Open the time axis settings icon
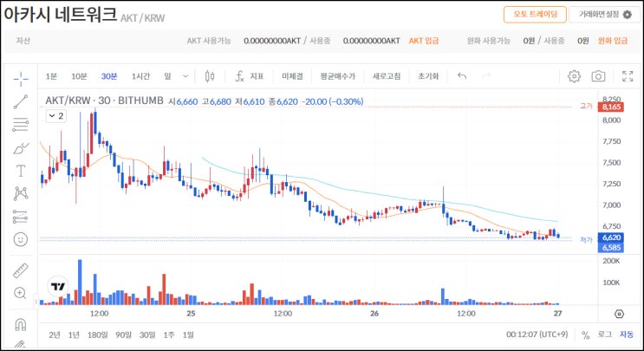644x351 pixels. [620, 314]
